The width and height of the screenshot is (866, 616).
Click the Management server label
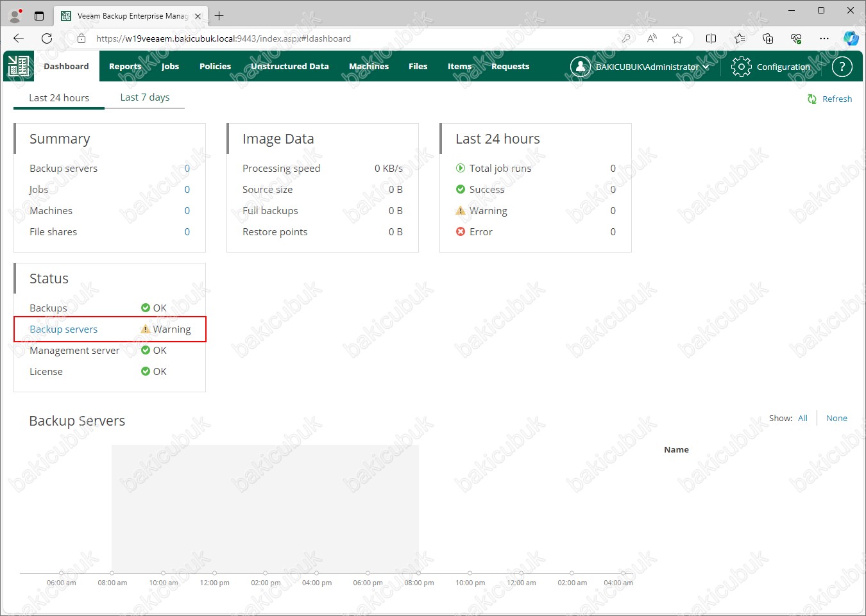tap(74, 350)
